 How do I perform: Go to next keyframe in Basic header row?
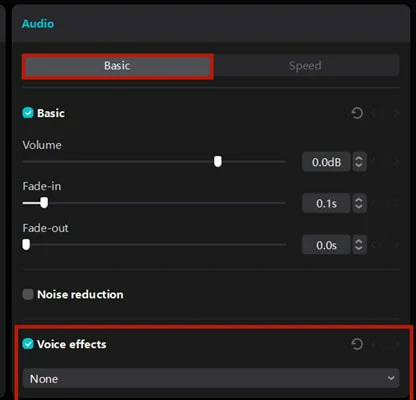(396, 113)
